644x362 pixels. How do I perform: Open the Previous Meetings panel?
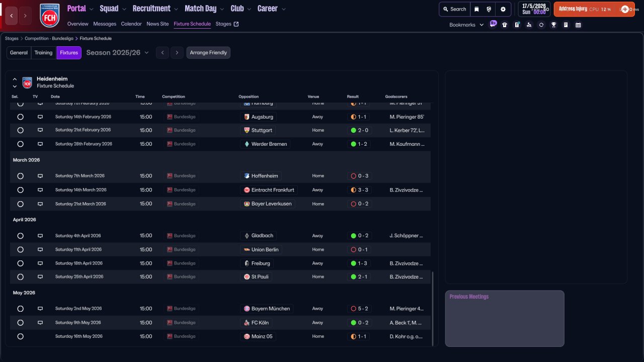click(x=505, y=318)
